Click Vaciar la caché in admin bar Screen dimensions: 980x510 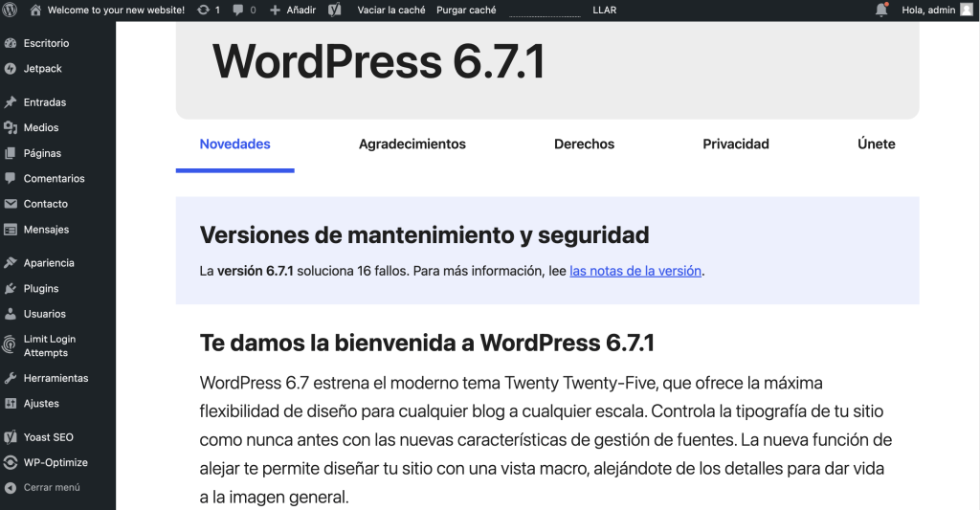[x=391, y=10]
